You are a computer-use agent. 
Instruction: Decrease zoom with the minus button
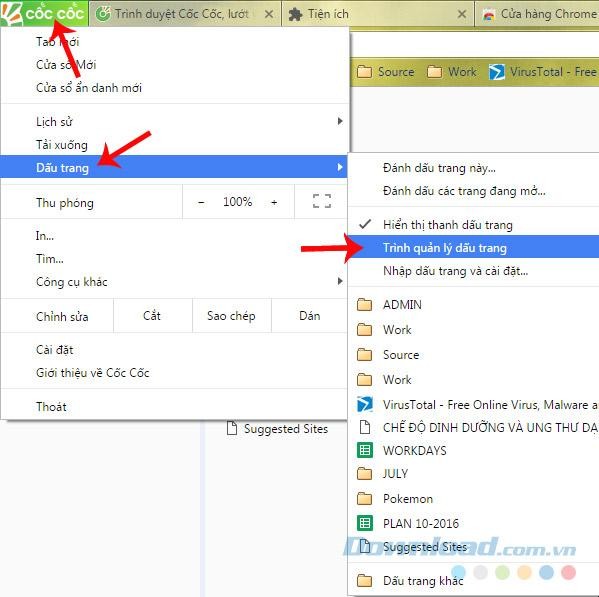coord(201,202)
